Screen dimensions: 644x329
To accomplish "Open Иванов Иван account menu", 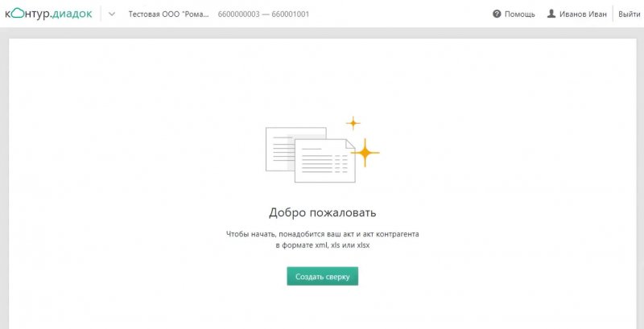I will [583, 14].
